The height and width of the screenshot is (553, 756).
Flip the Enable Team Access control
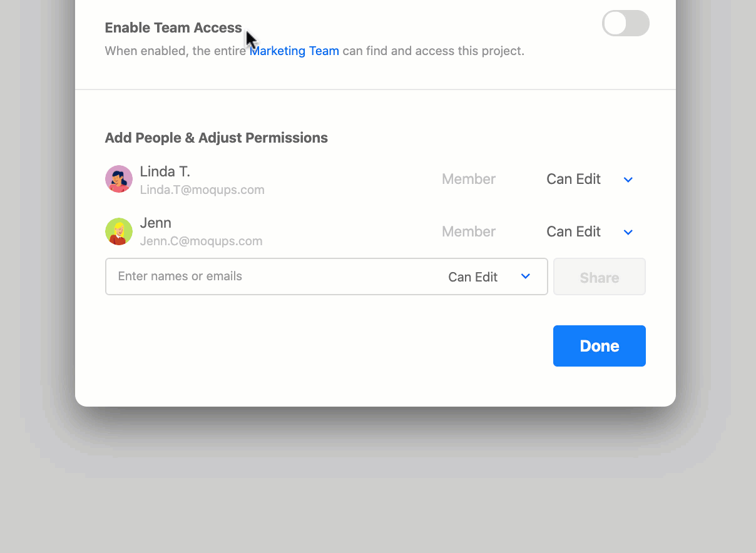point(625,23)
